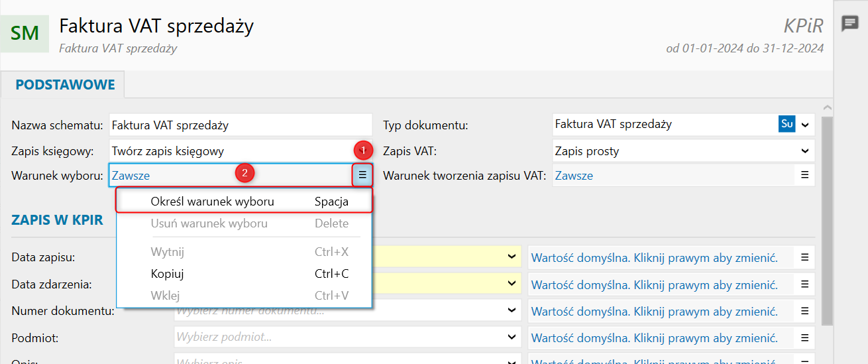Click the 'Zawsze' link for Warunek wyboru
Viewport: 868px width, 364px height.
[131, 176]
